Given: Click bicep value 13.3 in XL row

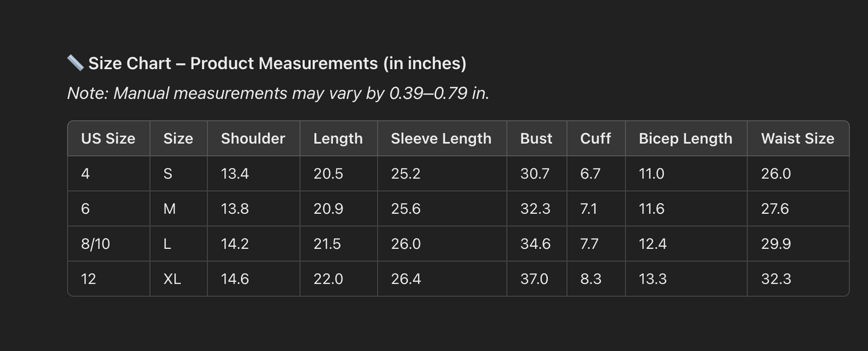Looking at the screenshot, I should 652,279.
